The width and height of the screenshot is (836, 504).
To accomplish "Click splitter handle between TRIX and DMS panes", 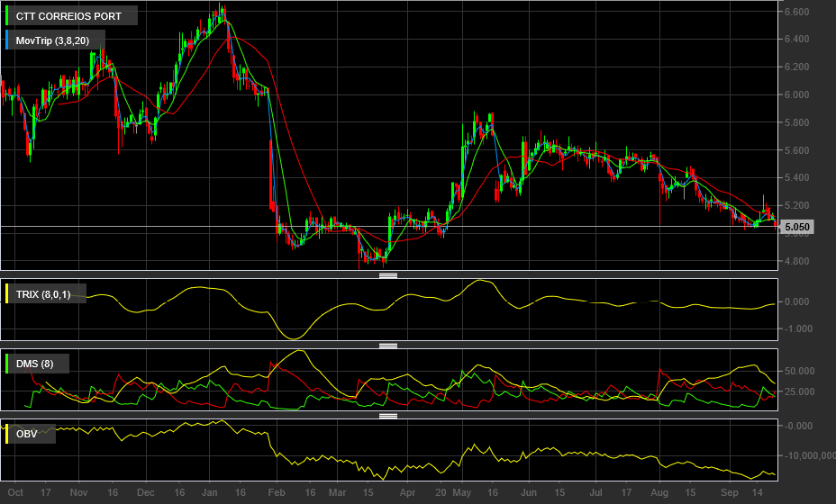I will coord(388,346).
